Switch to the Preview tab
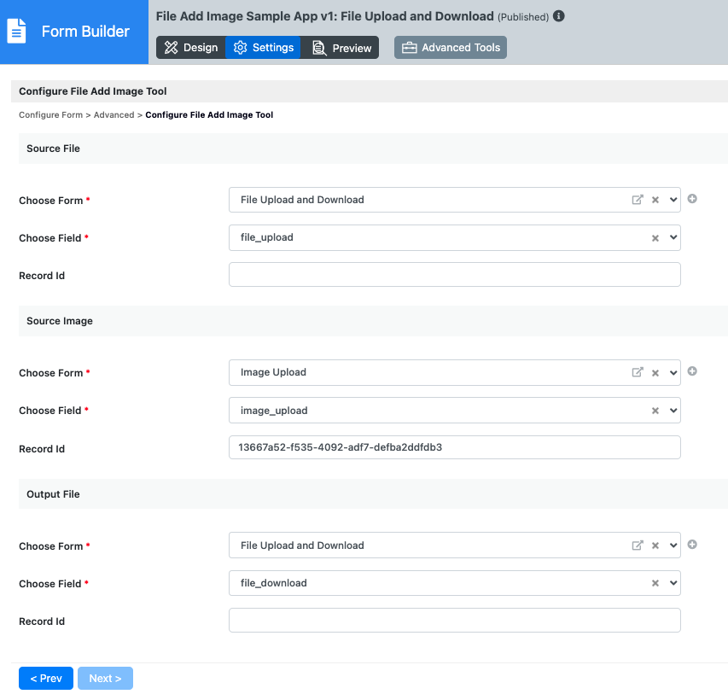Screen dimensions: 728x700 coord(341,48)
